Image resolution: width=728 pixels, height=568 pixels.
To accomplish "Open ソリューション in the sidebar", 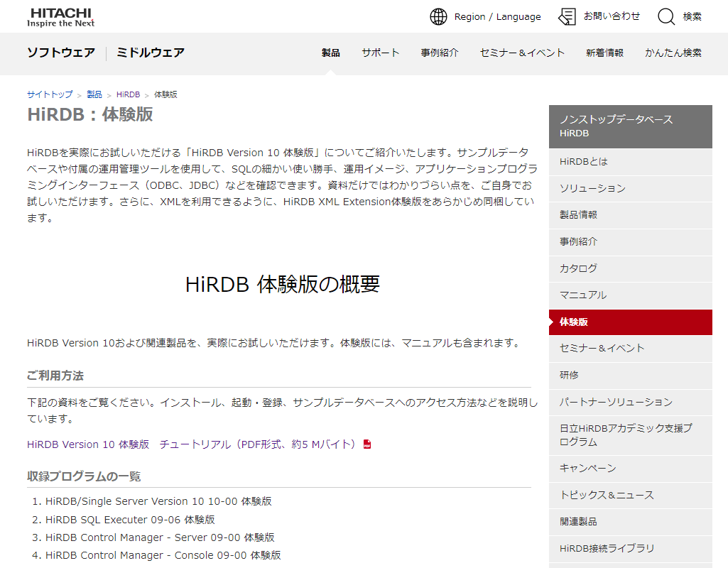I will click(x=631, y=188).
